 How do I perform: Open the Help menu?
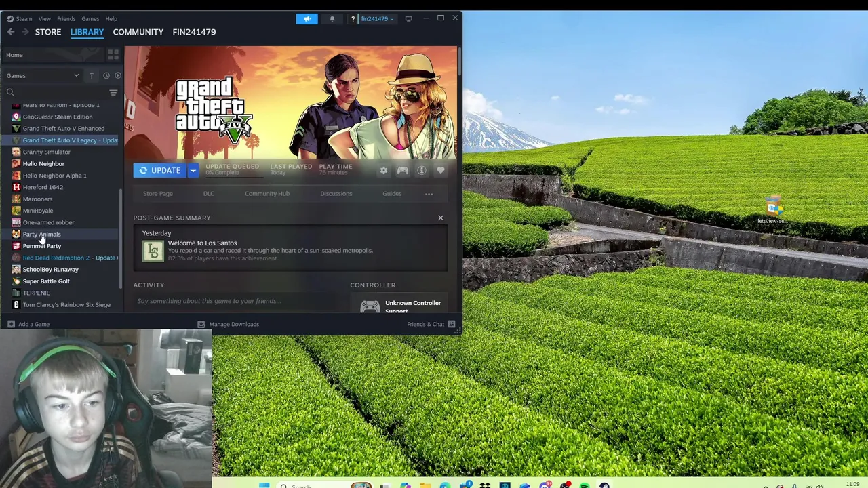[111, 18]
